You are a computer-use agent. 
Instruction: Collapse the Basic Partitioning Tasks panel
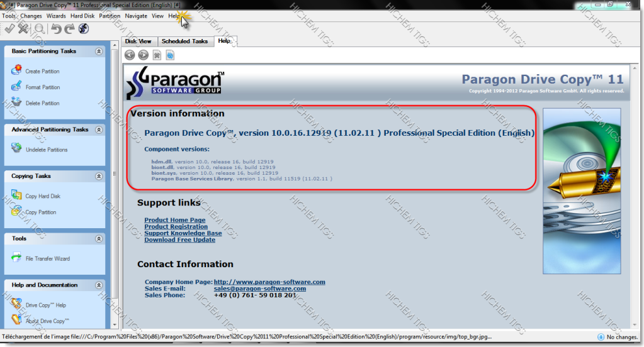point(99,52)
